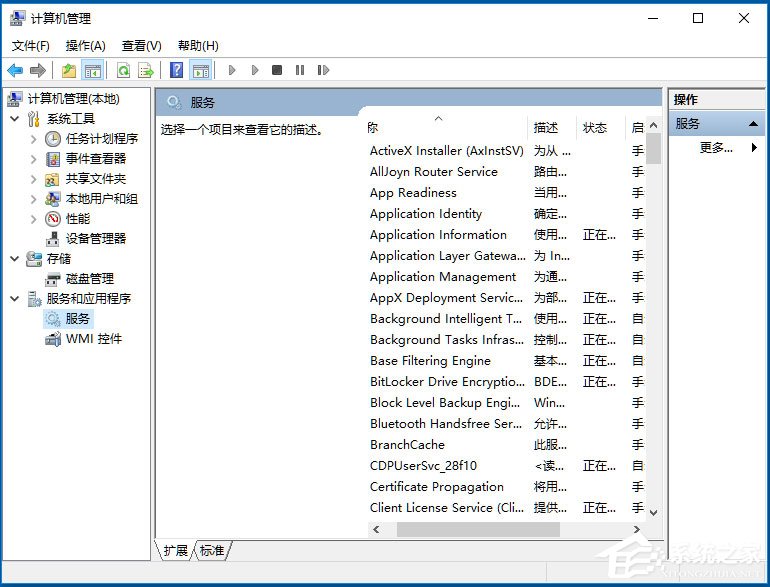
Task: Open the 更多... submenu arrow
Action: click(x=754, y=147)
